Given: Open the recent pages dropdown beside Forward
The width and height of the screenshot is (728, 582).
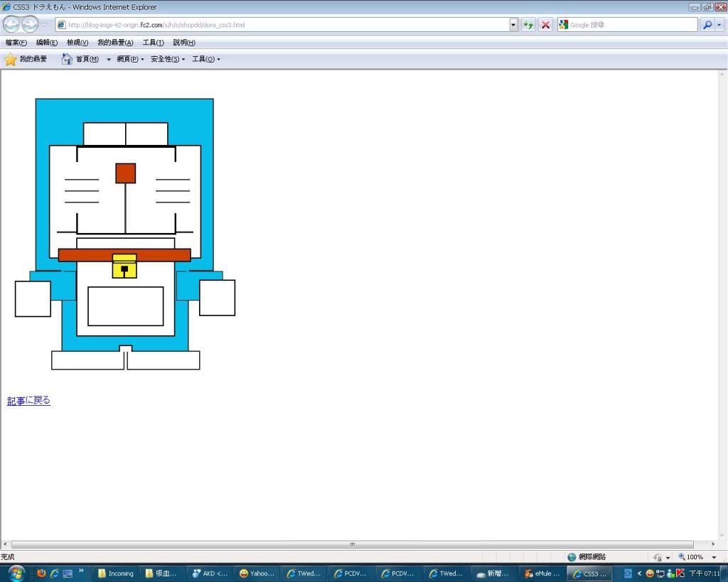Looking at the screenshot, I should tap(45, 25).
